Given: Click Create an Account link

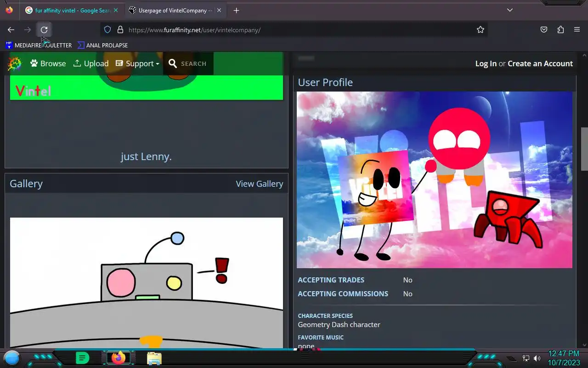Looking at the screenshot, I should (540, 63).
